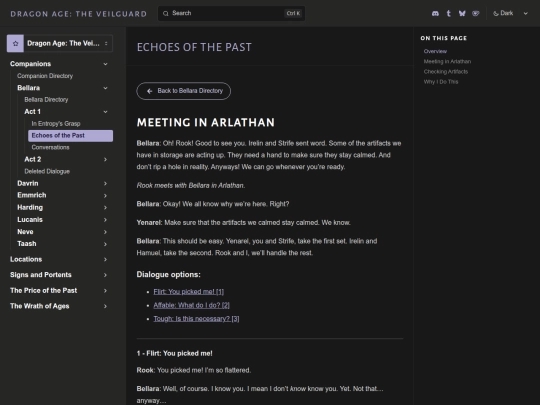This screenshot has height=405, width=540.
Task: Open the Discord link icon
Action: (x=435, y=13)
